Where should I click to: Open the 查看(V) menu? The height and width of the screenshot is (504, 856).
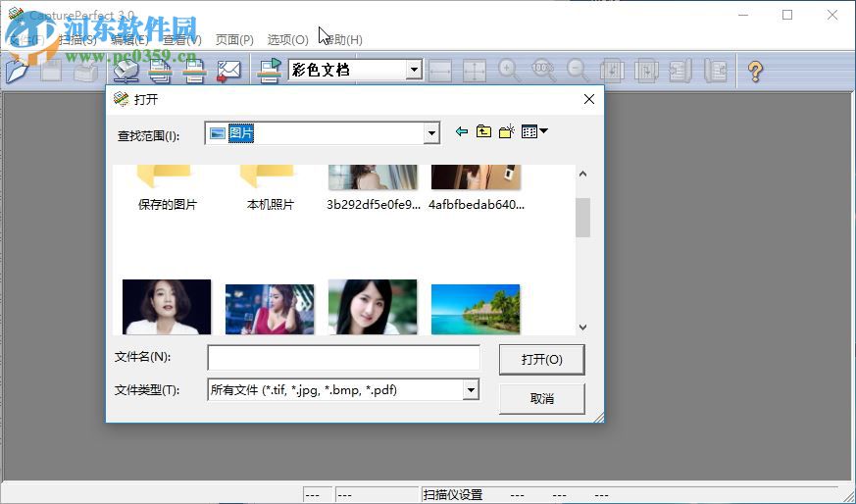[182, 40]
